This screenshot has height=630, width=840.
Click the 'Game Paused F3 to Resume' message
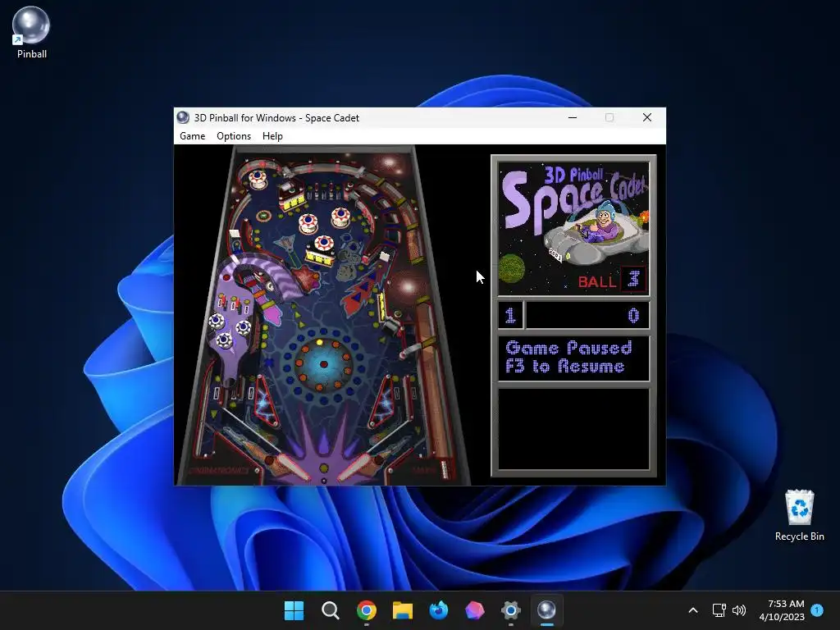pos(568,357)
